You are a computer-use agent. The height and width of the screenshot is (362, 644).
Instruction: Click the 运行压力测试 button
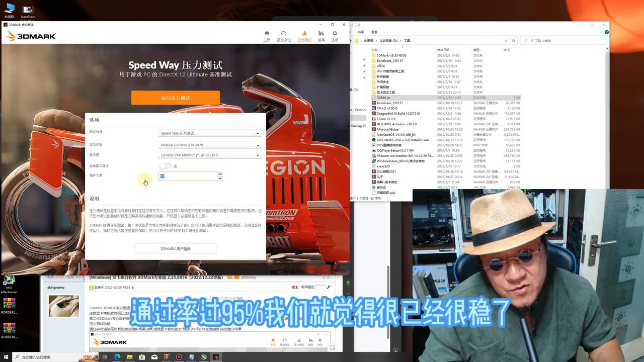[176, 97]
